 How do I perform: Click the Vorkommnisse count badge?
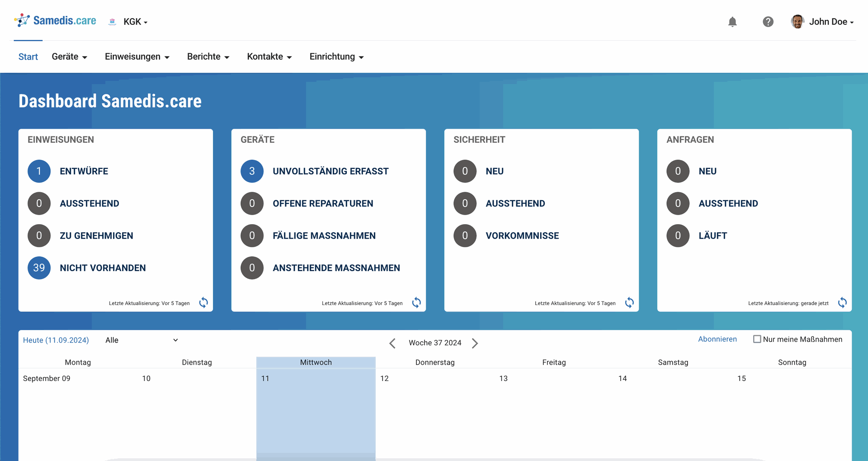pyautogui.click(x=465, y=236)
